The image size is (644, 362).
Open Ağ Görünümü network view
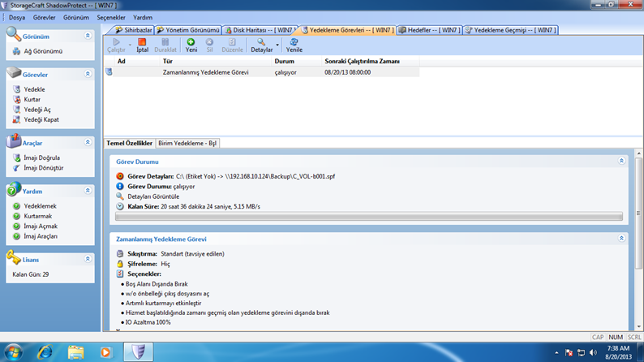[x=38, y=51]
